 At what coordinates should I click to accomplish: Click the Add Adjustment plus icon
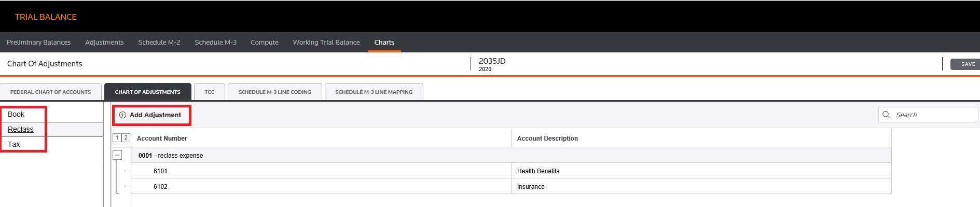[122, 115]
